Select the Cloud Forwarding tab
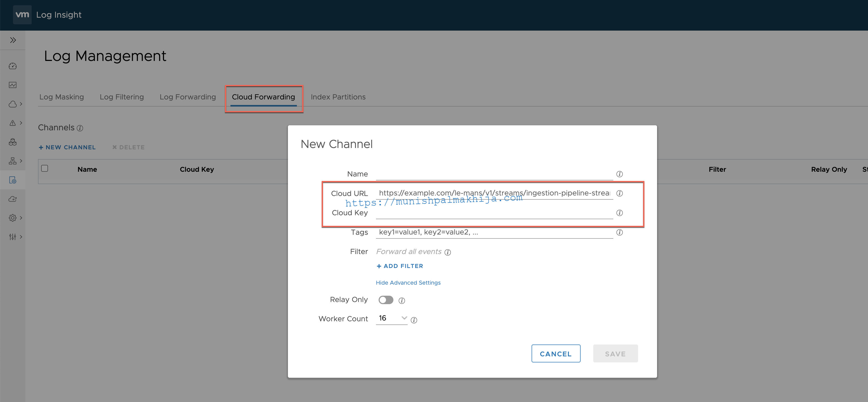 [263, 97]
